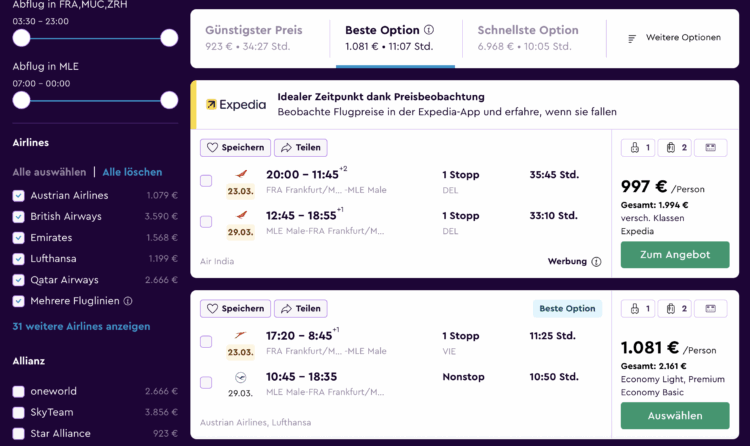Screen dimensions: 750x446
Task: Click the info icon next to Werbung
Action: click(x=596, y=262)
